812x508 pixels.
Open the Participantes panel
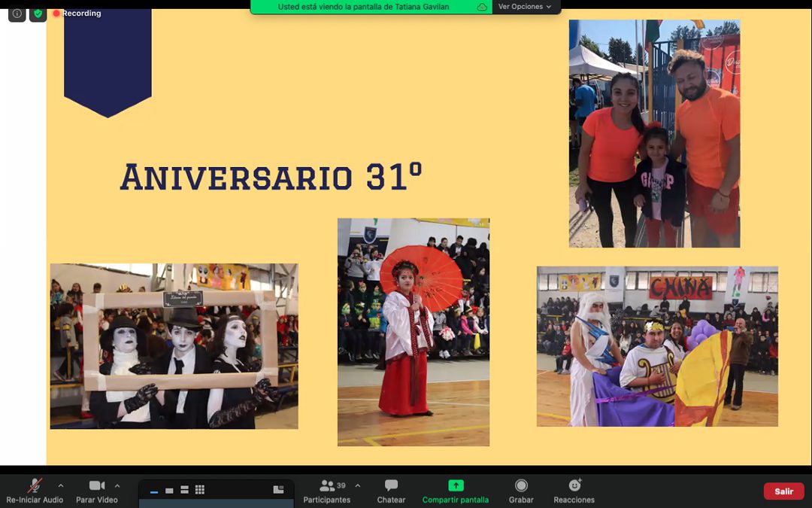tap(326, 491)
